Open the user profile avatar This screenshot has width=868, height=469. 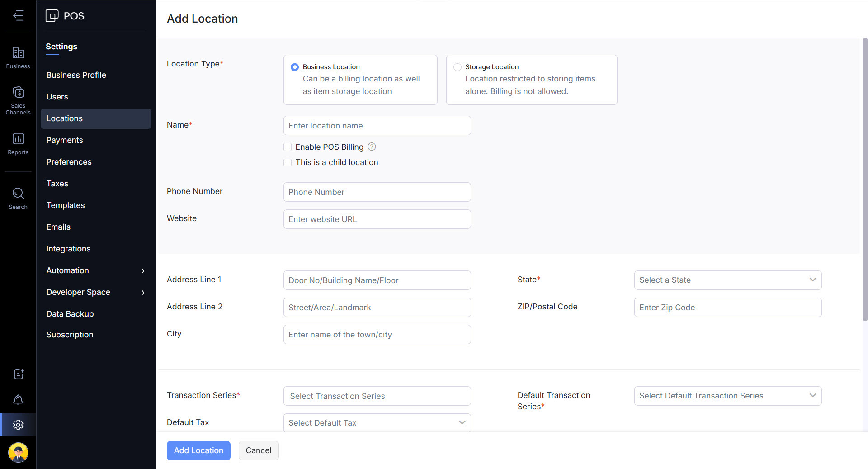tap(18, 452)
